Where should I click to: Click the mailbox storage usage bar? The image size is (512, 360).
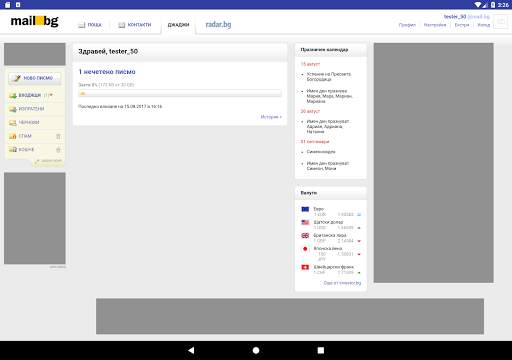pyautogui.click(x=180, y=94)
